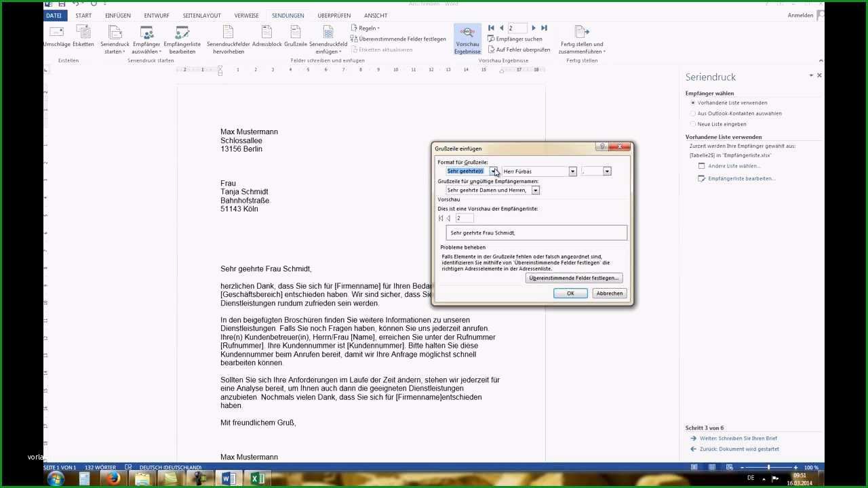Screen dimensions: 868x488
Task: Confirm the dialog with OK
Action: [x=570, y=293]
